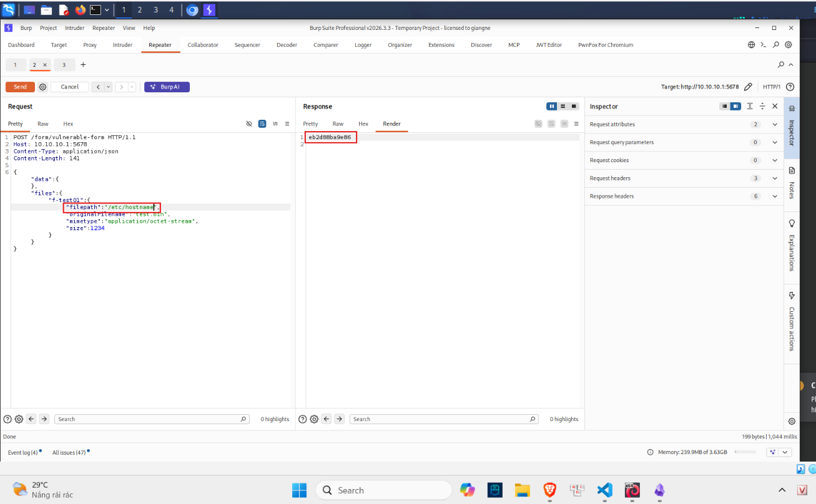Expand all Inspector sections
This screenshot has height=504, width=816.
750,106
